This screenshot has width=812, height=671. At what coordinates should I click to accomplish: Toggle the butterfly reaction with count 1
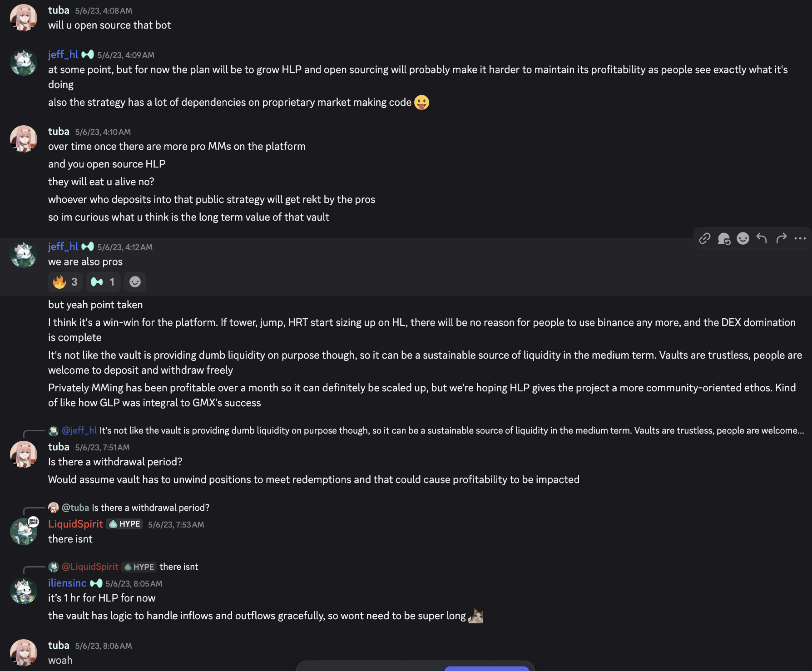coord(103,282)
